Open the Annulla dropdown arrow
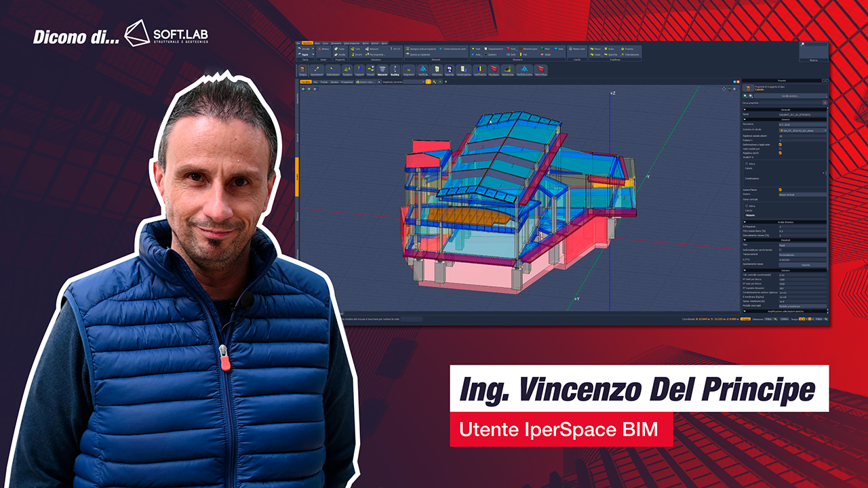 [x=313, y=49]
